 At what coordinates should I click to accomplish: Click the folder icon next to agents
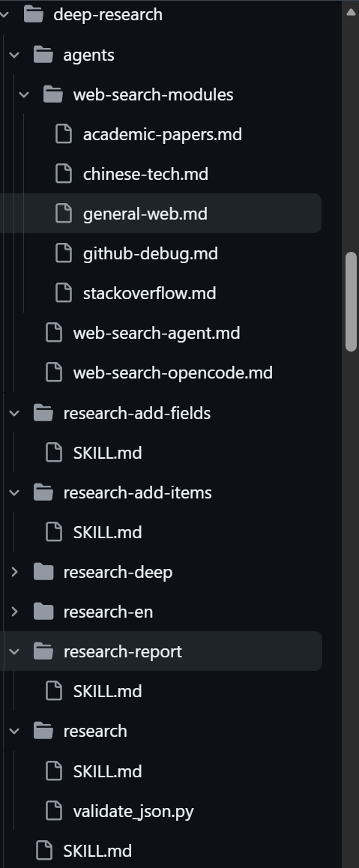coord(43,55)
